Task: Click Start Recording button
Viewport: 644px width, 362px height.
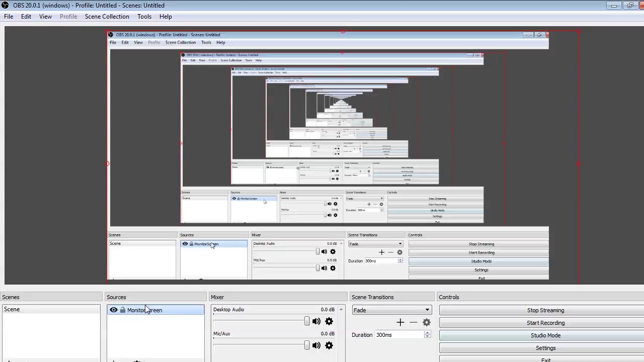Action: tap(545, 323)
